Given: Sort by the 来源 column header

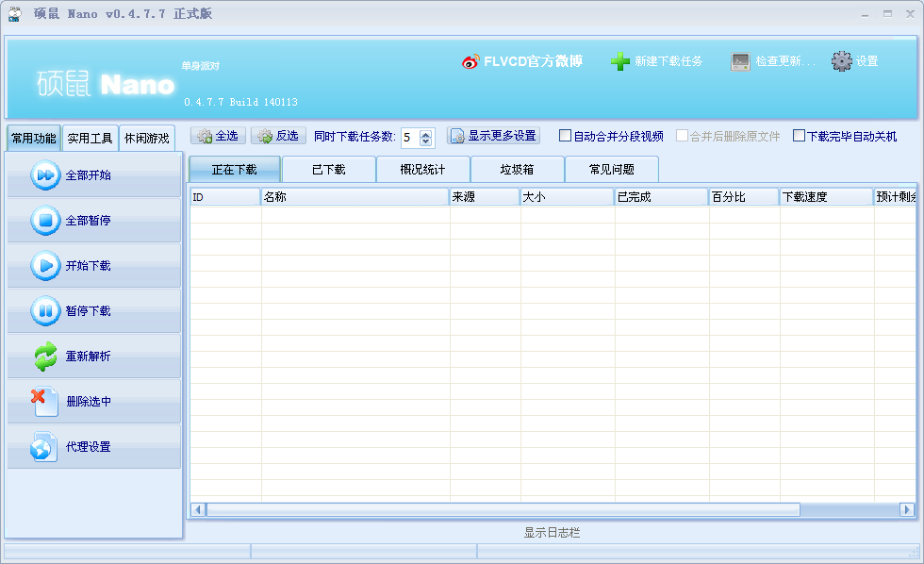Looking at the screenshot, I should [x=485, y=197].
